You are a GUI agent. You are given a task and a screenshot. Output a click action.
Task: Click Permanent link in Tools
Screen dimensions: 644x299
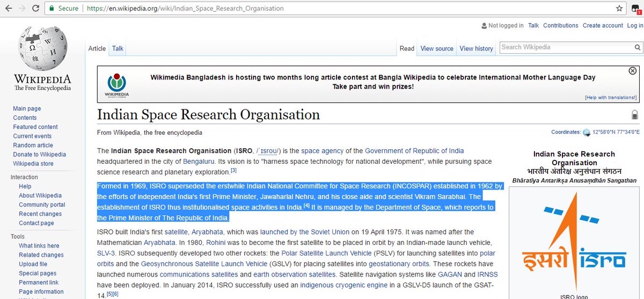39,282
